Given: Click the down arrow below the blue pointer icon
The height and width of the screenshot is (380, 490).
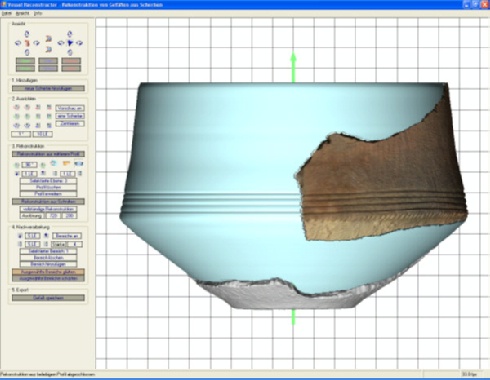Looking at the screenshot, I should point(70,52).
